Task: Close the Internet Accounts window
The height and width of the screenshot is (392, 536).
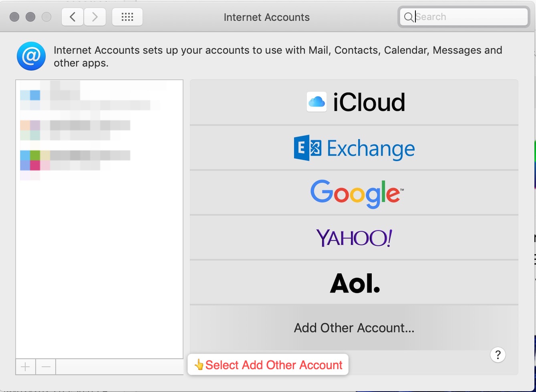Action: coord(14,17)
